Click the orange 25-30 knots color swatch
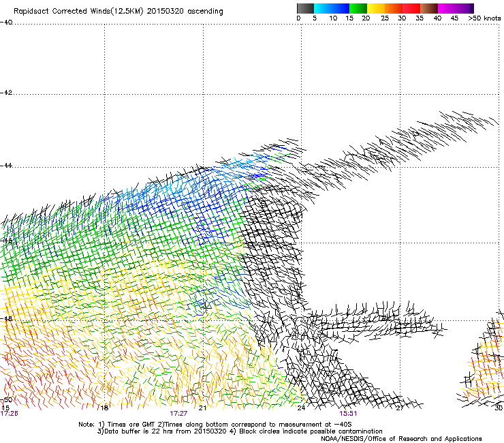 (394, 8)
